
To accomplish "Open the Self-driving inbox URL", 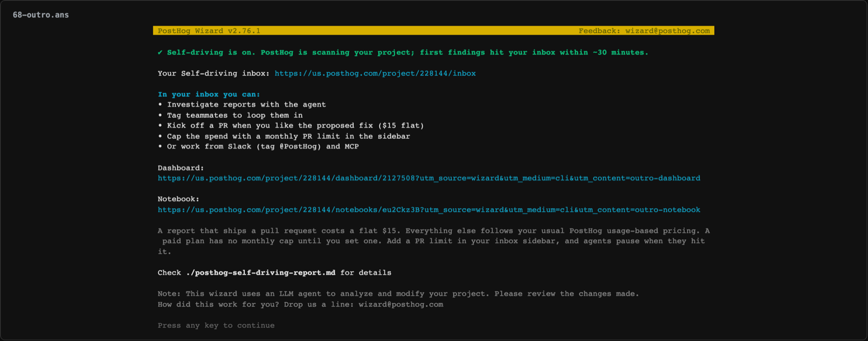I will pos(375,74).
